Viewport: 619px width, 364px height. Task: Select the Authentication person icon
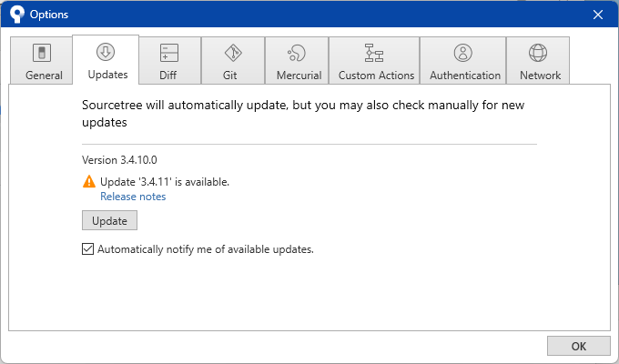(x=463, y=53)
